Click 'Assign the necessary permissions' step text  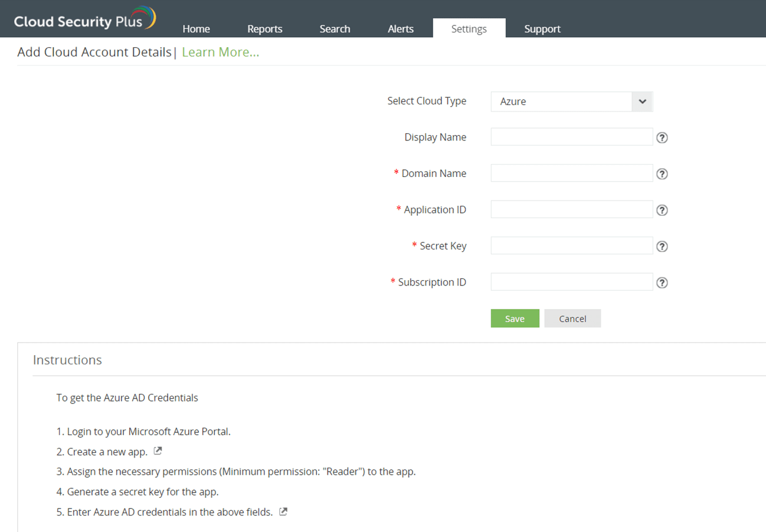(236, 472)
